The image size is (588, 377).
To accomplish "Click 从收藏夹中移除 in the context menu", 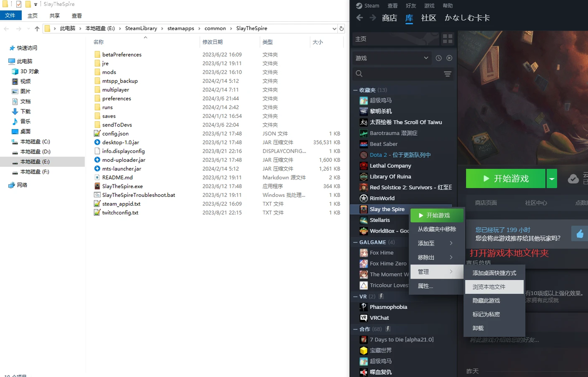I will [437, 229].
